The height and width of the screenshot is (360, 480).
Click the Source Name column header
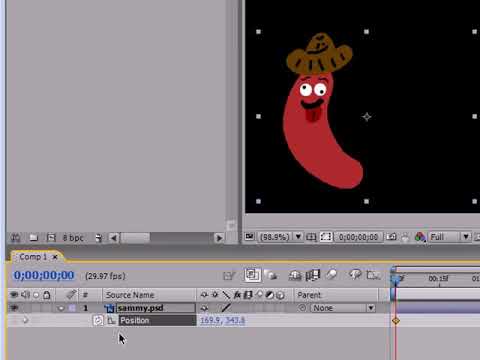[130, 295]
